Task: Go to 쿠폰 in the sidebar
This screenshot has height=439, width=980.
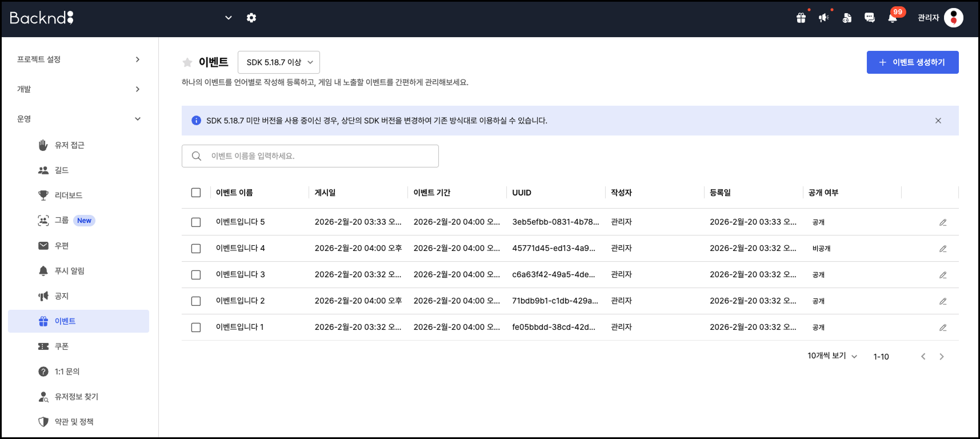Action: point(62,346)
